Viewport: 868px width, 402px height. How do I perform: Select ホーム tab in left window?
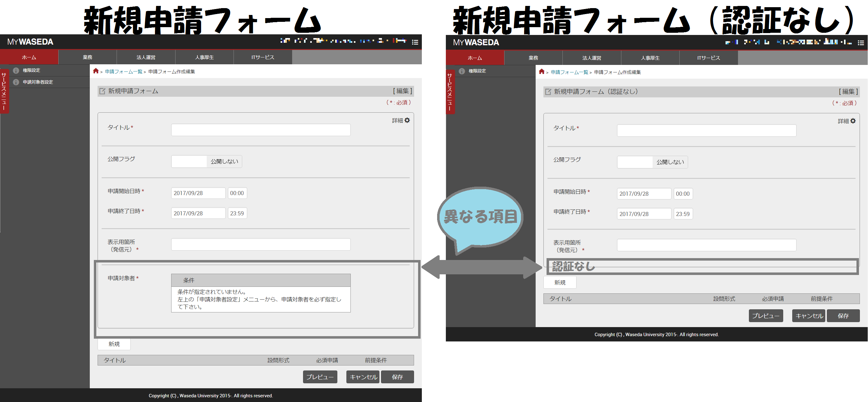[x=29, y=57]
